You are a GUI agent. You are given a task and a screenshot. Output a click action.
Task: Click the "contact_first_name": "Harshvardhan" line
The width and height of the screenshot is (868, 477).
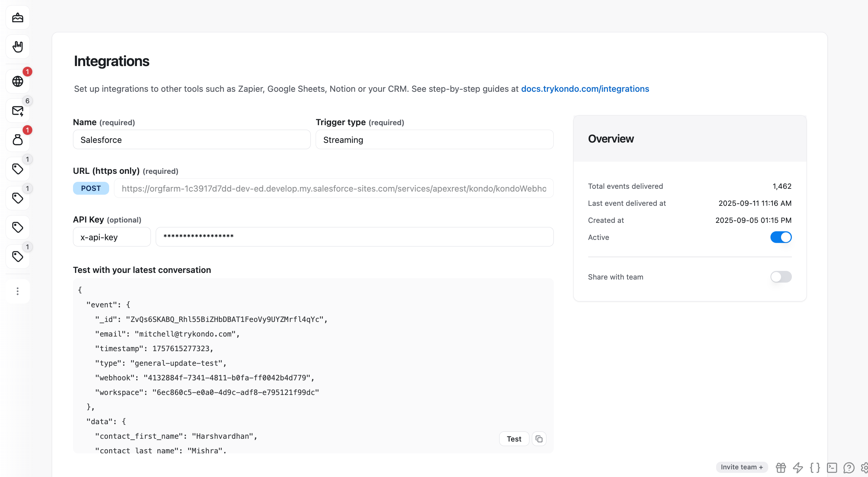176,436
